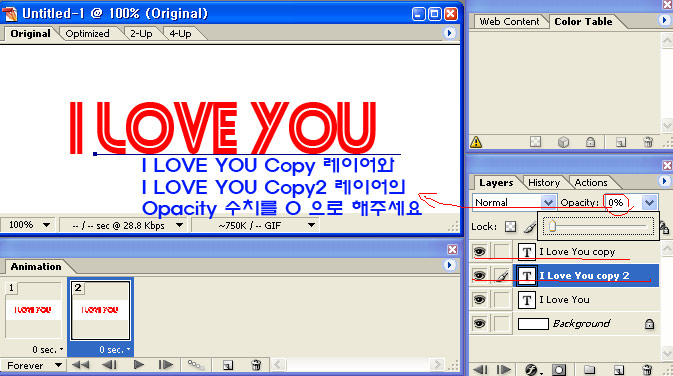The image size is (673, 376).
Task: Click Layers panel previous frame icon
Action: point(480,370)
